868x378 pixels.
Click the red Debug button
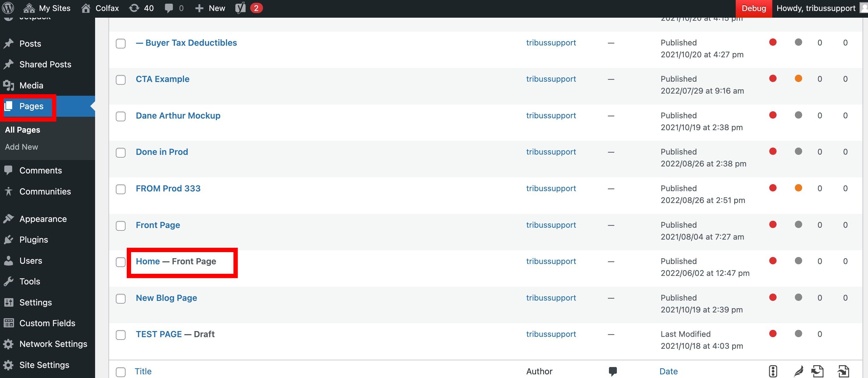point(754,8)
